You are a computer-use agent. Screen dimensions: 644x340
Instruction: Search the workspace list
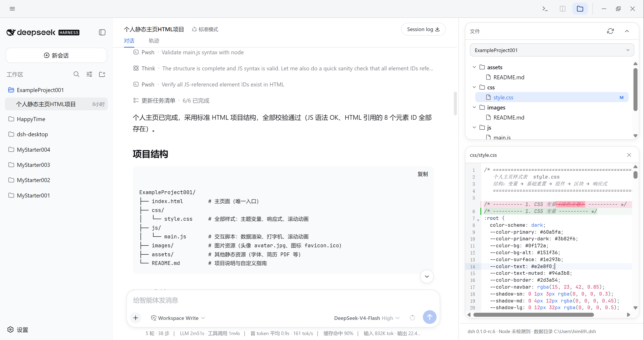tap(76, 74)
